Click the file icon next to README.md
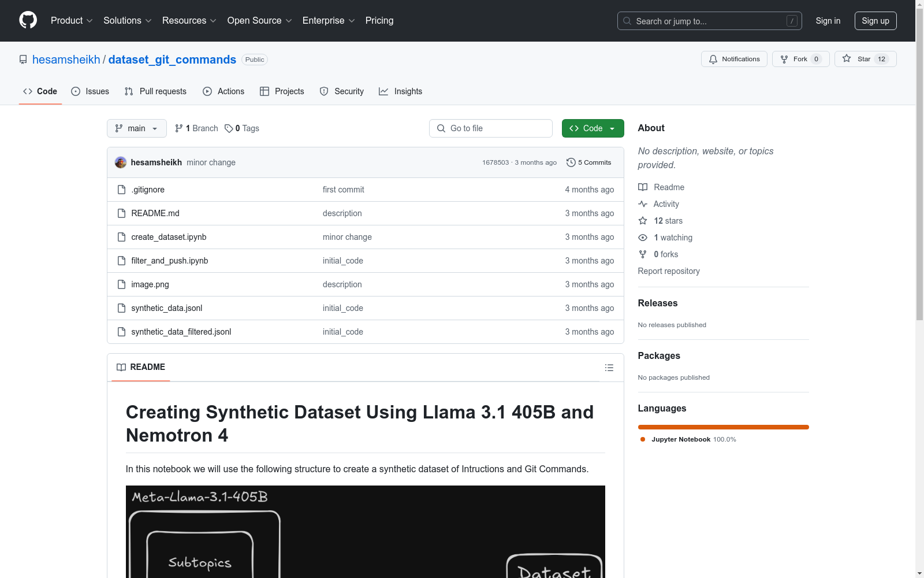The height and width of the screenshot is (578, 924). [x=121, y=213]
